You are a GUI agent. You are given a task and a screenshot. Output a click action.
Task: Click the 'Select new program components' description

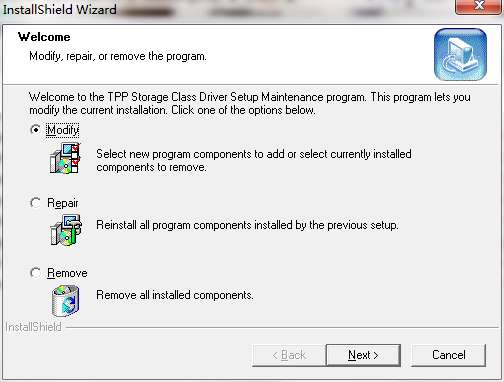254,160
